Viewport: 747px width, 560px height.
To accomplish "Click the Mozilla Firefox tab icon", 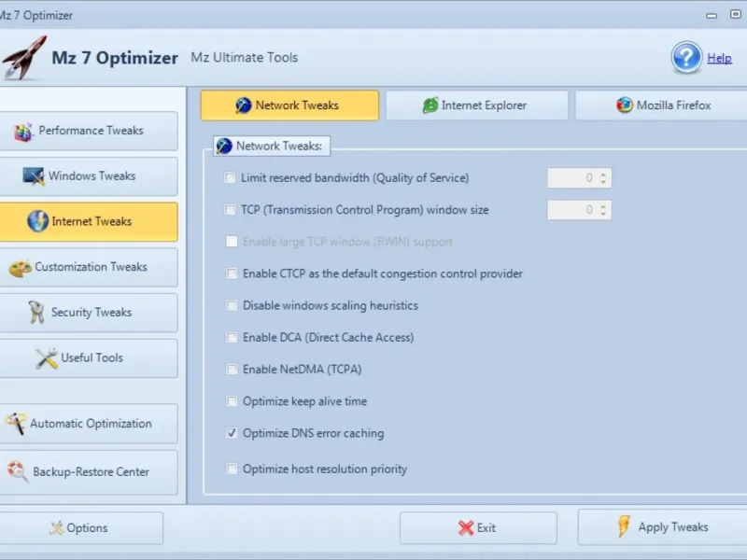I will click(625, 105).
